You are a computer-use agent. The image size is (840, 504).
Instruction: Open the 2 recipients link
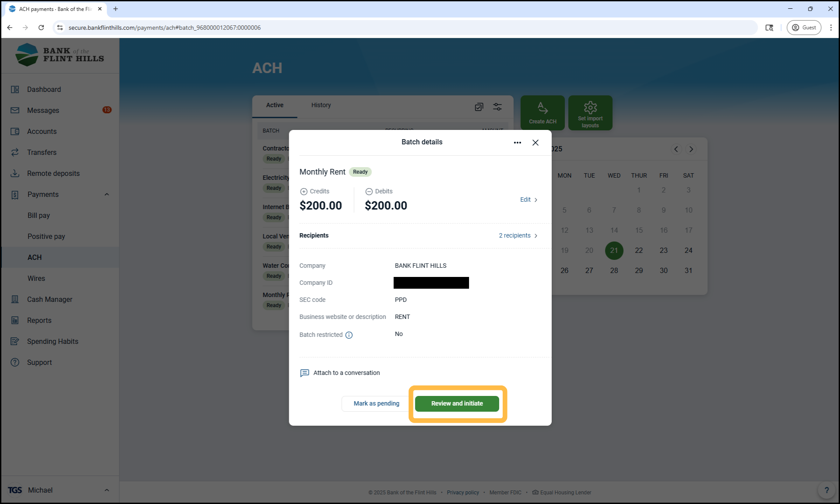518,235
